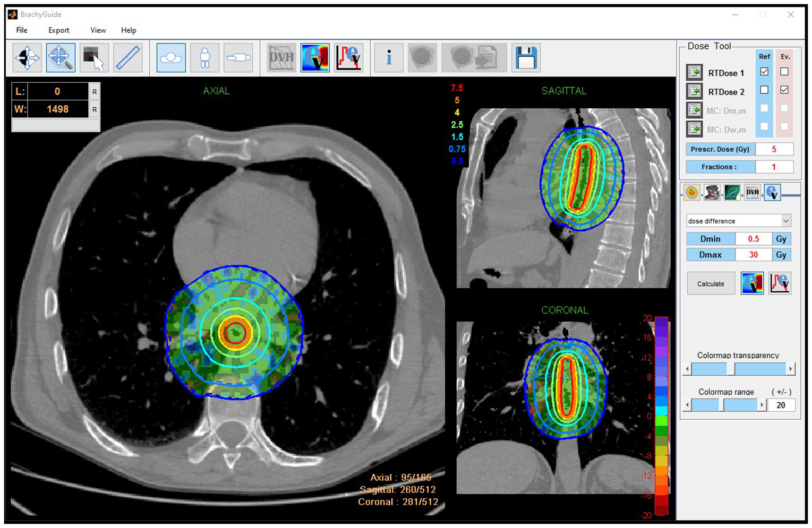Click the profile comparison icon in top toolbar

tap(348, 57)
